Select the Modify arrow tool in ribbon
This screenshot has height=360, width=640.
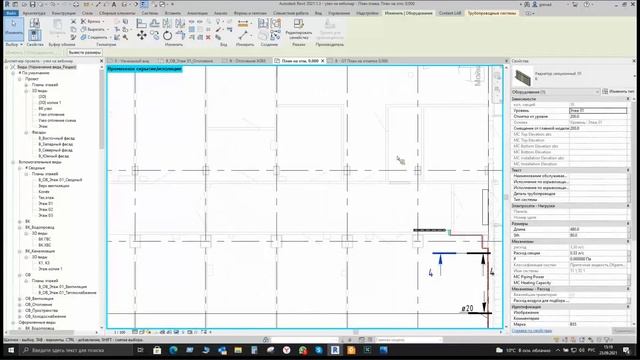click(14, 29)
